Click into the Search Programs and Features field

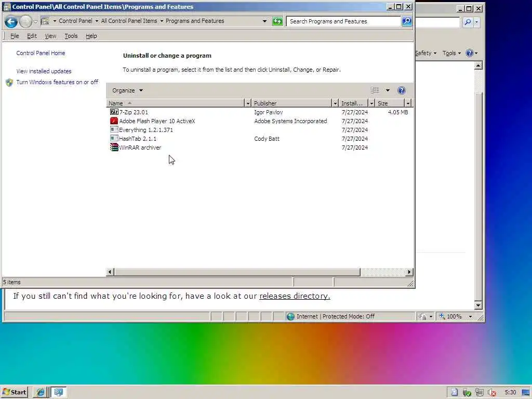(343, 21)
